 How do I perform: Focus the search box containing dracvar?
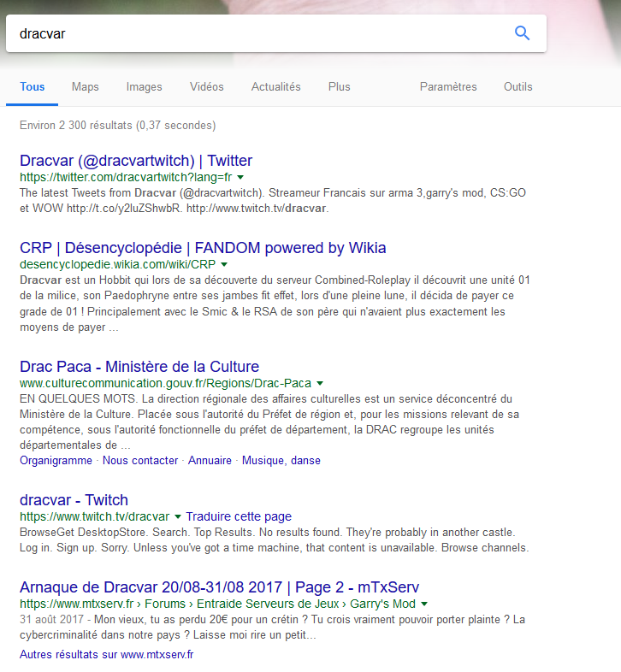tap(276, 33)
